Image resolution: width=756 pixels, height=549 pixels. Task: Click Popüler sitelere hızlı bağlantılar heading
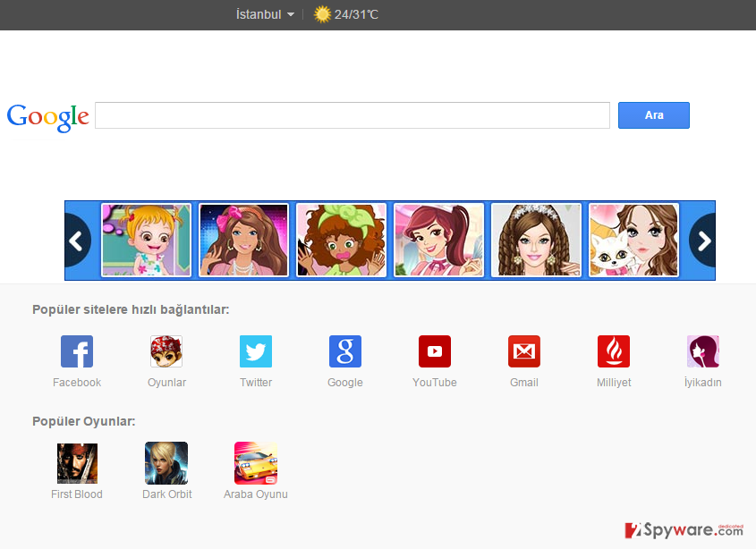click(131, 310)
